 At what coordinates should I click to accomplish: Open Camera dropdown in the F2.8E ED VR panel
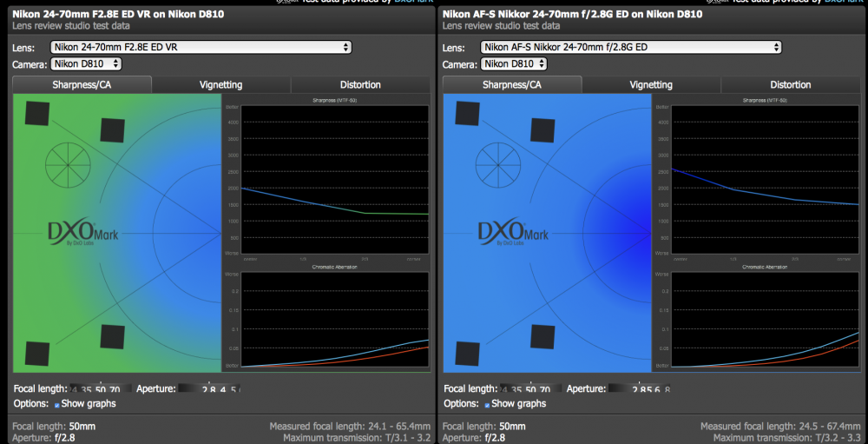pyautogui.click(x=86, y=64)
